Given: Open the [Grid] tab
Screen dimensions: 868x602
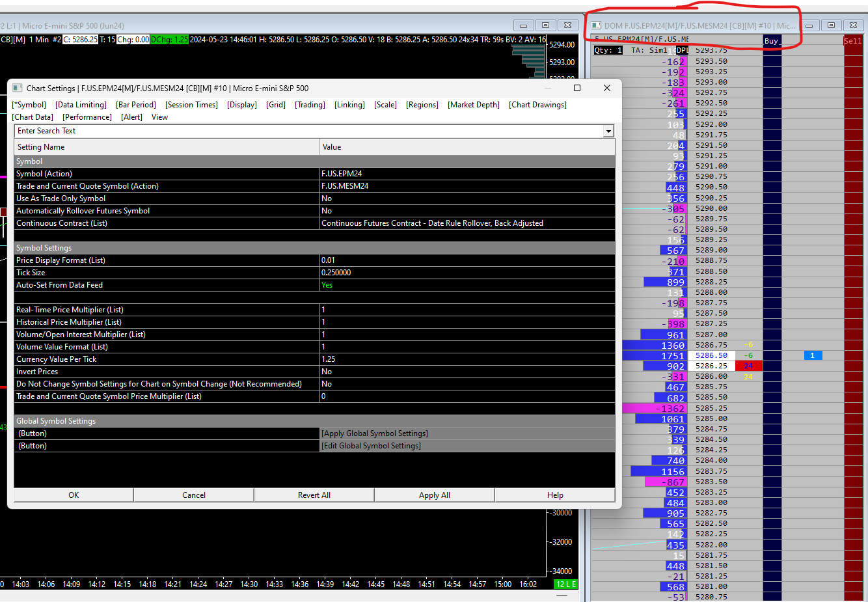Looking at the screenshot, I should 276,105.
